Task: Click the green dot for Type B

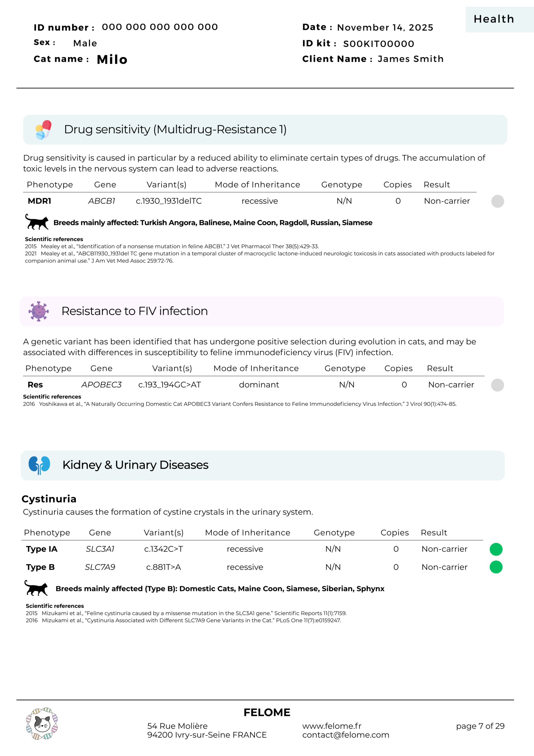Action: (496, 567)
